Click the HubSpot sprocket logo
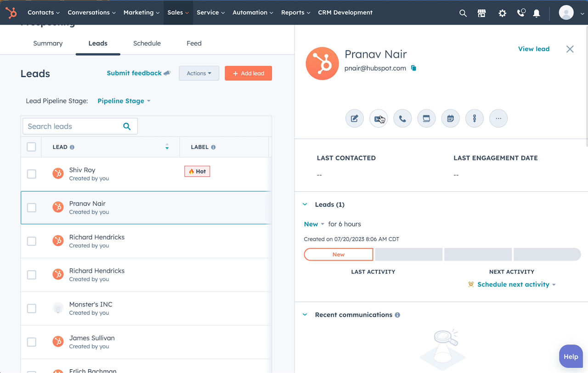This screenshot has width=588, height=373. [11, 13]
